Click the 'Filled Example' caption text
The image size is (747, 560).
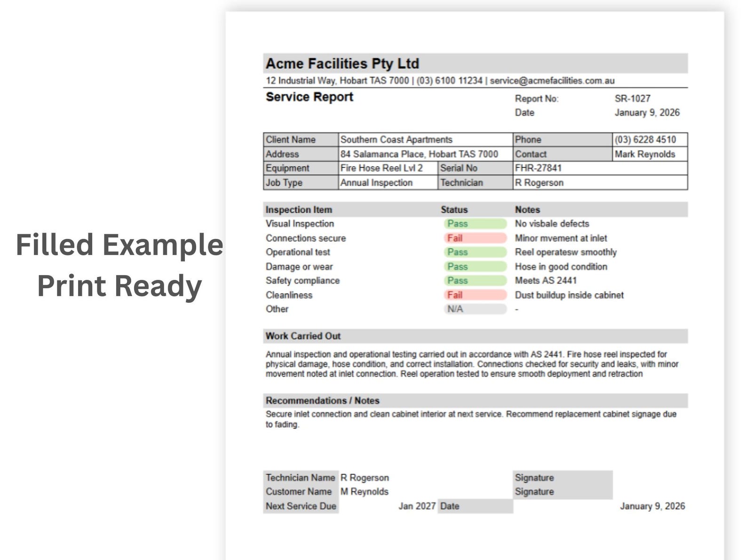click(119, 245)
